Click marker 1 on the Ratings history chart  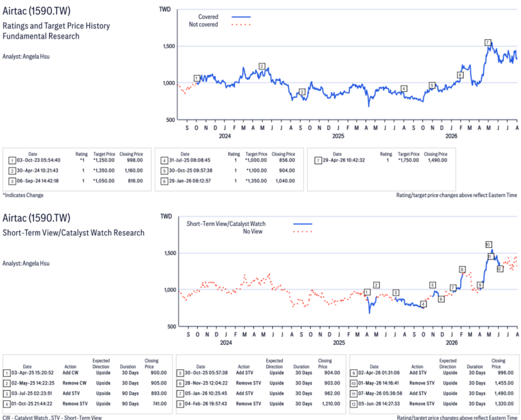click(x=197, y=78)
